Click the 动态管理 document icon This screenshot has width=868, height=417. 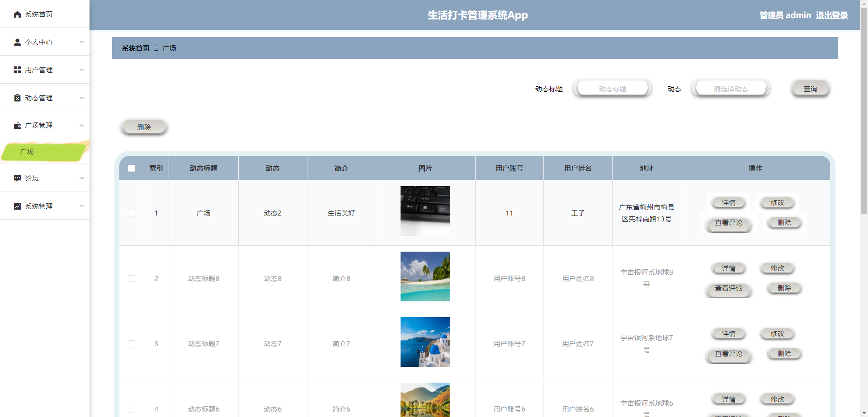(x=17, y=98)
